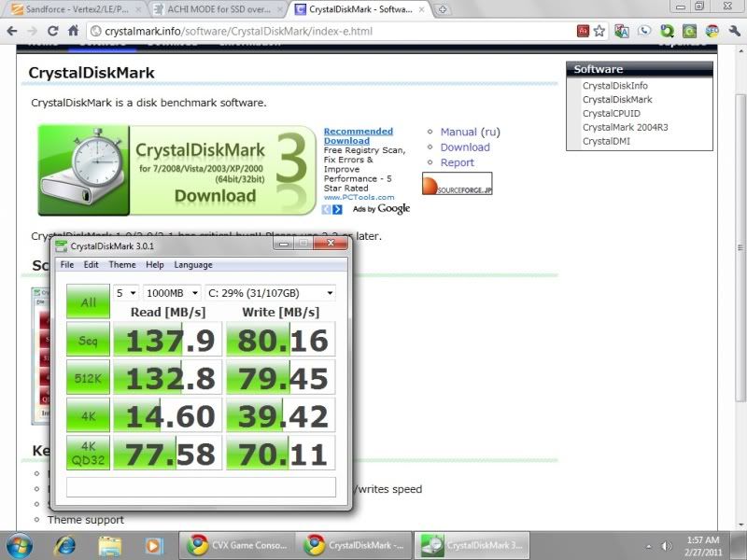Click Seq write value 80.16
Image resolution: width=747 pixels, height=560 pixels.
click(281, 340)
